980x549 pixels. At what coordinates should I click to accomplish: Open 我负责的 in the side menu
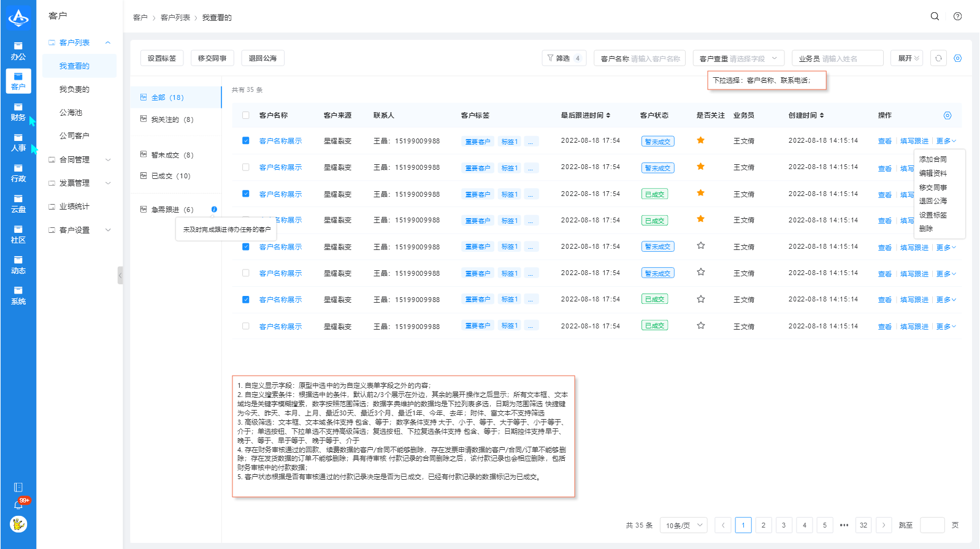click(x=74, y=89)
